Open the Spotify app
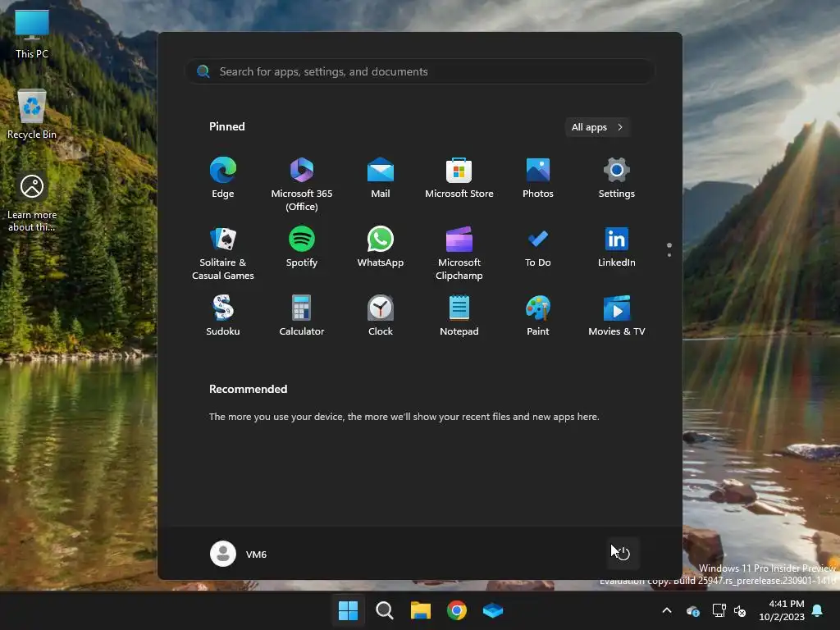840x630 pixels. 302,248
